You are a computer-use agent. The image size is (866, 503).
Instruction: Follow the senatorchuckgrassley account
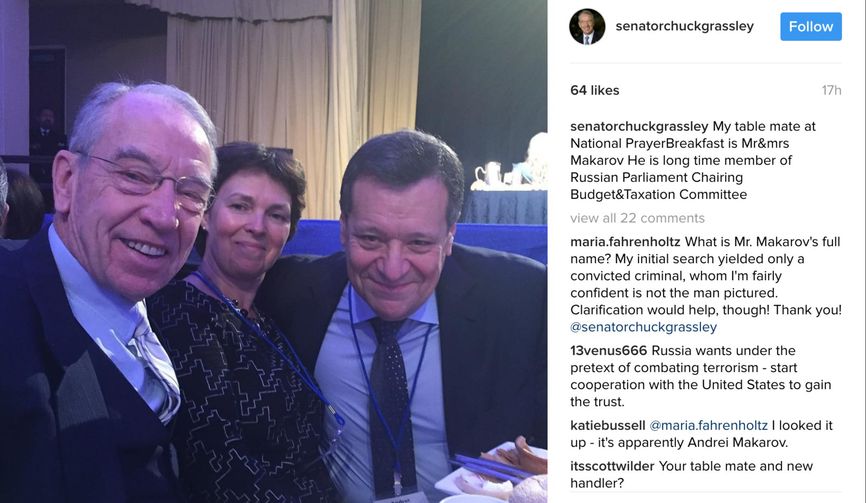point(811,27)
